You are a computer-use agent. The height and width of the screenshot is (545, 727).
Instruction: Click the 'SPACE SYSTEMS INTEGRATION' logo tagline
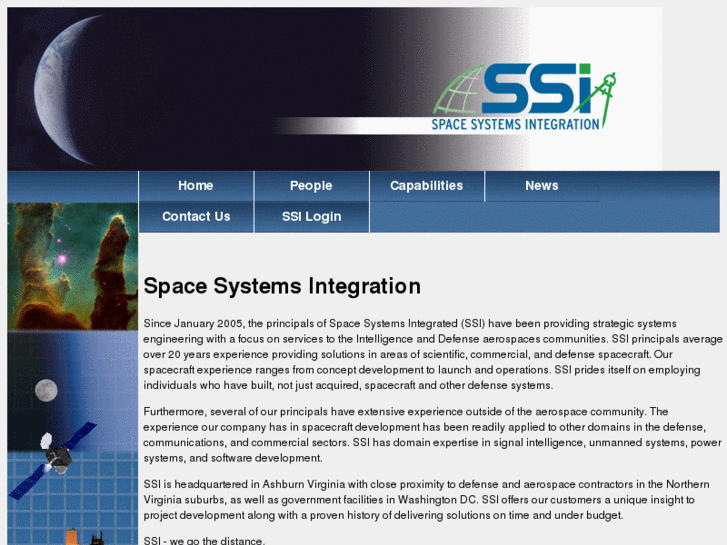pyautogui.click(x=516, y=124)
